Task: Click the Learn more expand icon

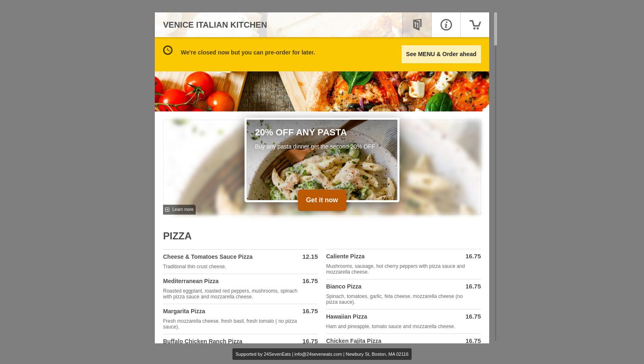Action: click(x=167, y=210)
